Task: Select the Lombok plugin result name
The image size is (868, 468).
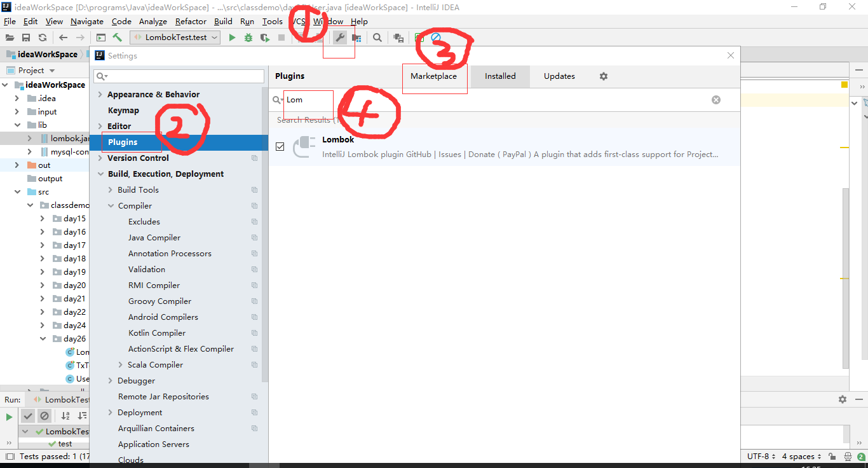Action: [x=338, y=140]
